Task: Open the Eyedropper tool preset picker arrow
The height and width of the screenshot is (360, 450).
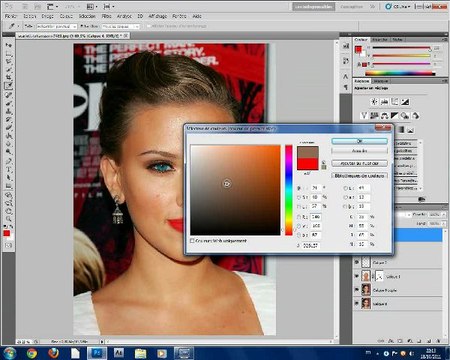Action: point(18,26)
